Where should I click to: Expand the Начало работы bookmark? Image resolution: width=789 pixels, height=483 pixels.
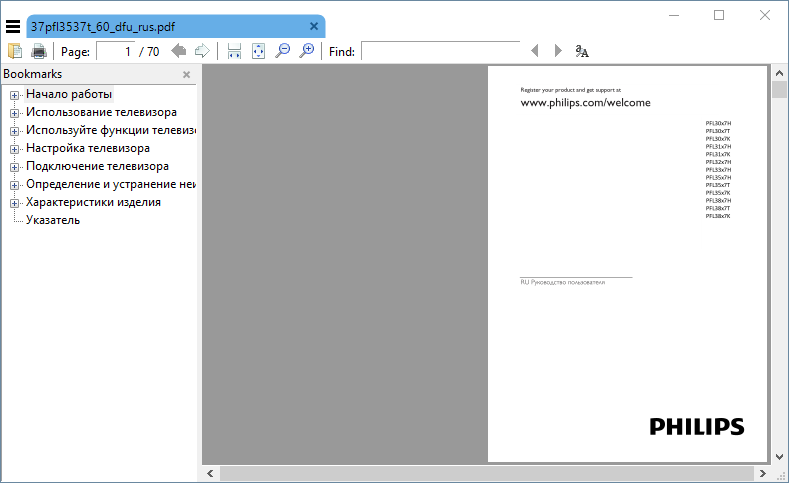click(15, 95)
